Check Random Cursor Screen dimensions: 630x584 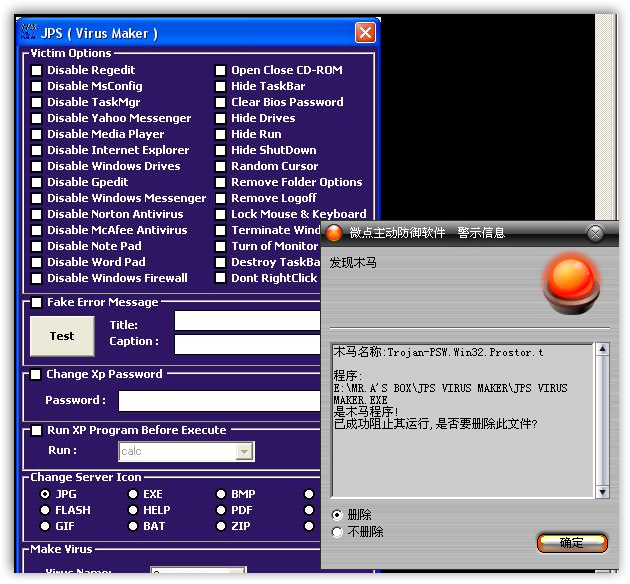click(x=220, y=166)
